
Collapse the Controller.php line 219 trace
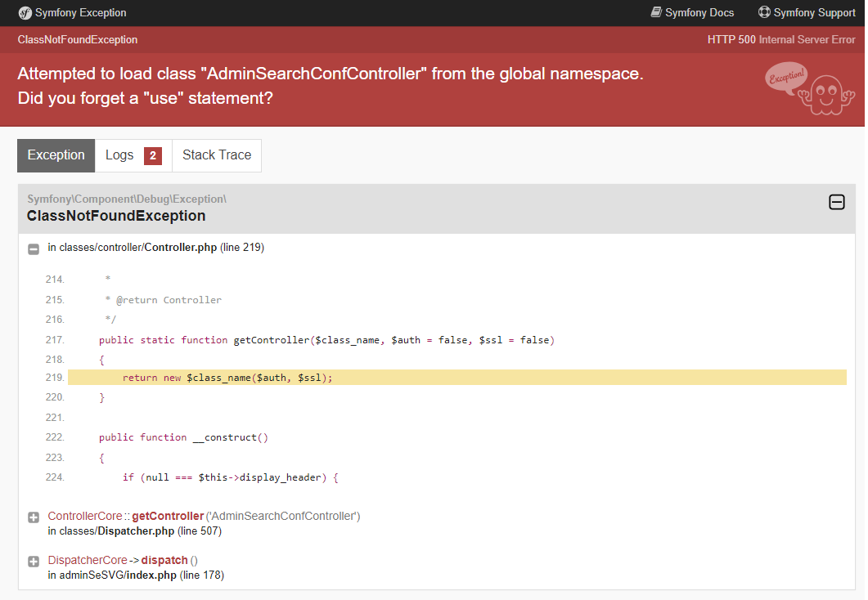coord(34,249)
